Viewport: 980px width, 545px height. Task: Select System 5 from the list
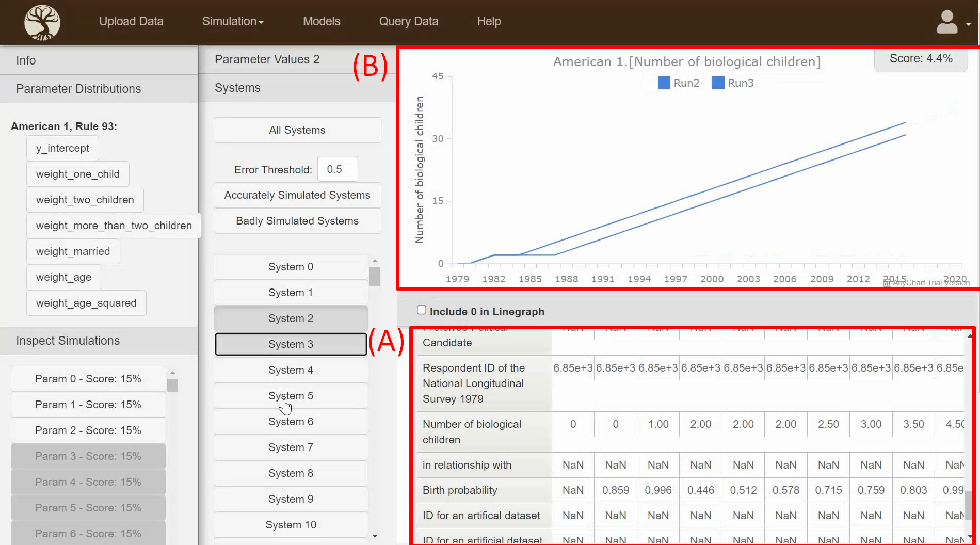(x=291, y=396)
